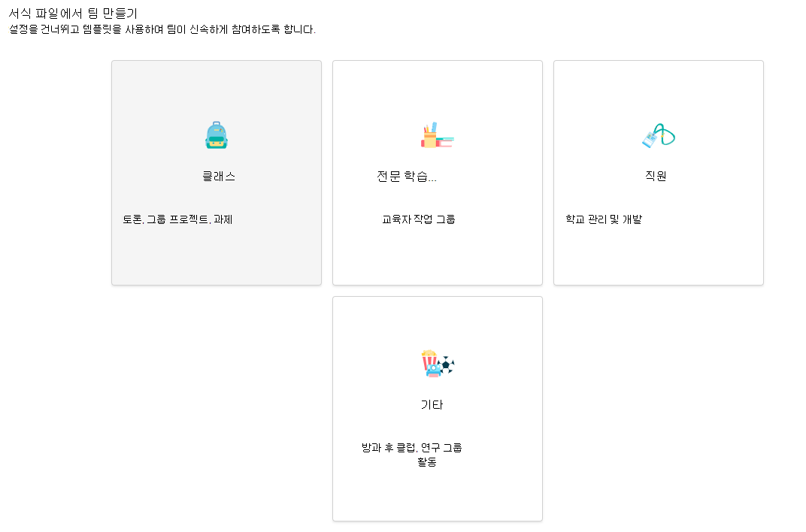Click the '방과 후 클럽, 연구 그룹 활동' description

pos(412,455)
